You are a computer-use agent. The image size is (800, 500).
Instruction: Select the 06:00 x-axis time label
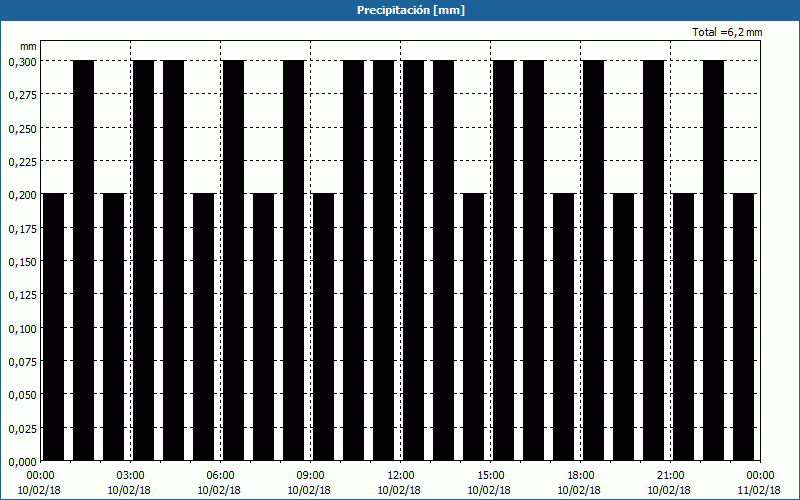(x=220, y=476)
